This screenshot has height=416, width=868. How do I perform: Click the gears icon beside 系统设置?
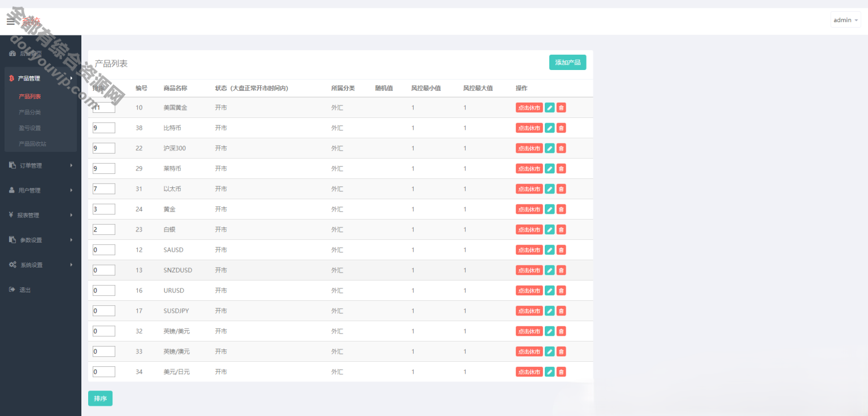(x=12, y=265)
